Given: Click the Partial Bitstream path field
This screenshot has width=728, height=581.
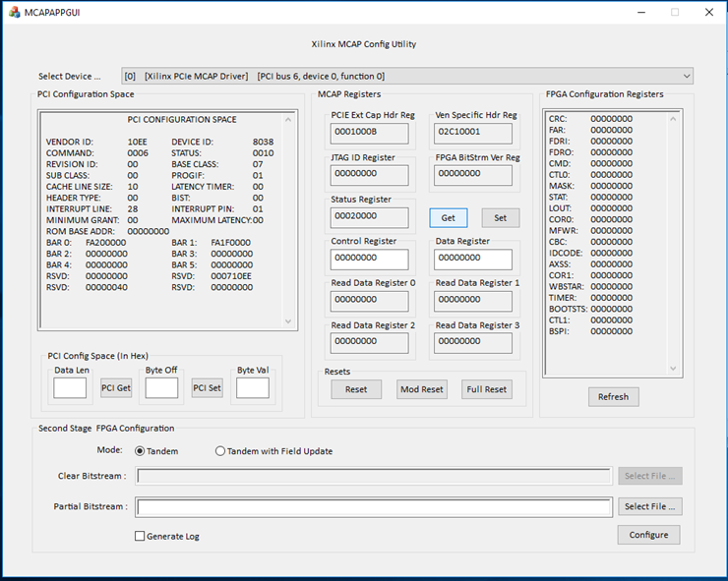Looking at the screenshot, I should tap(374, 507).
